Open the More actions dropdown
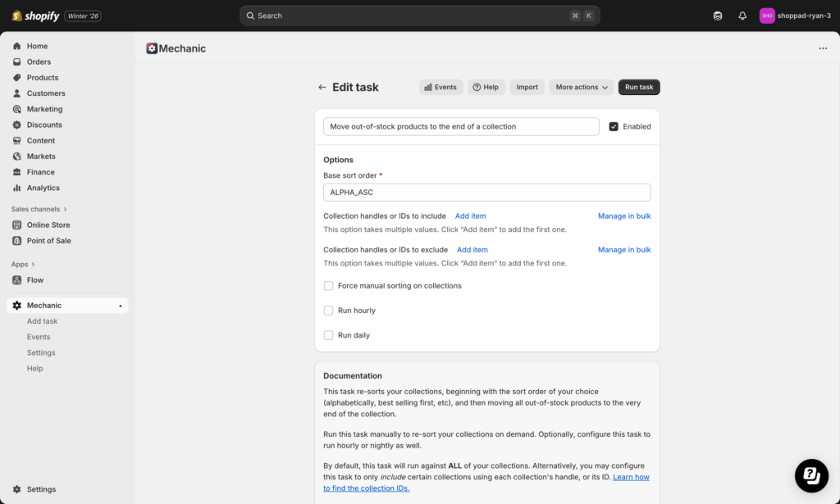The width and height of the screenshot is (840, 504). pyautogui.click(x=582, y=87)
